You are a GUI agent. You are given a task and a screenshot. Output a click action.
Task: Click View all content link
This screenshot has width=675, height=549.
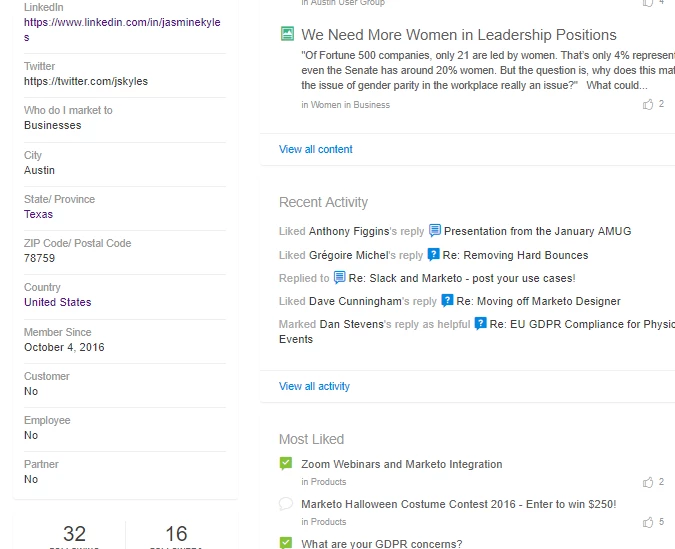point(316,149)
